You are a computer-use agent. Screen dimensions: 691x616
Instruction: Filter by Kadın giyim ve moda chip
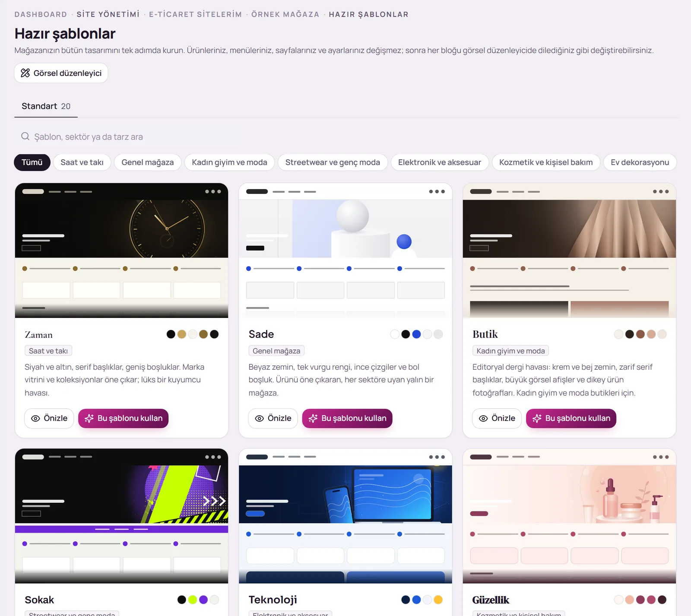(x=229, y=162)
